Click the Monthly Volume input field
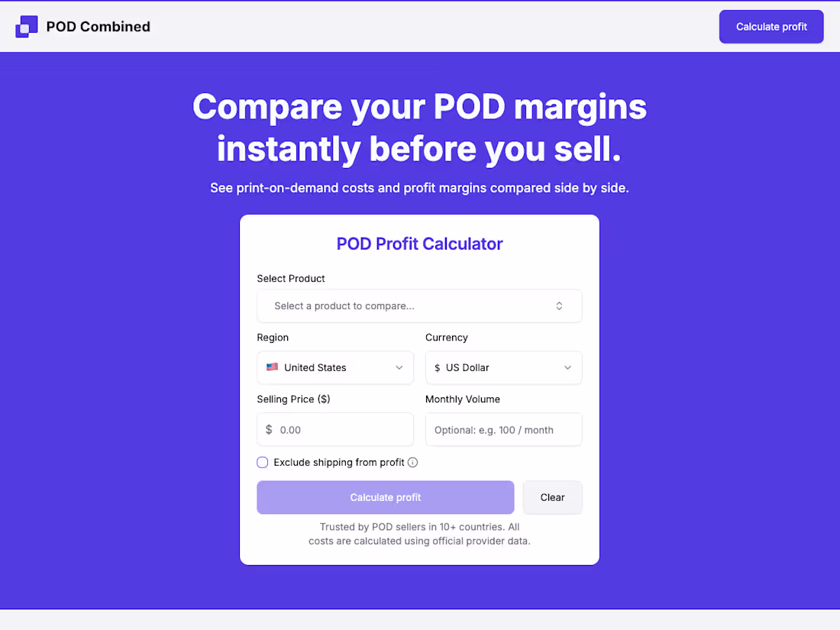This screenshot has height=630, width=840. click(503, 429)
